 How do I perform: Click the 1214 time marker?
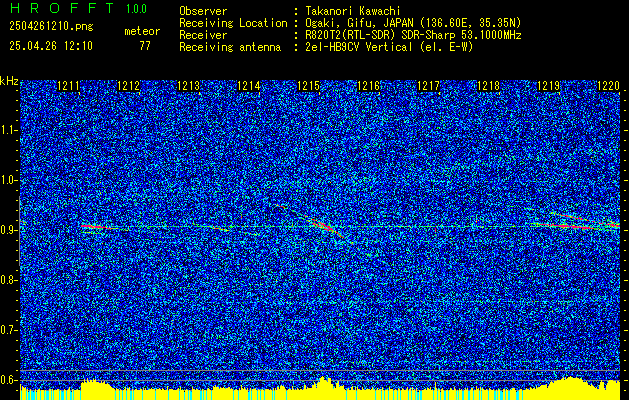click(x=249, y=86)
